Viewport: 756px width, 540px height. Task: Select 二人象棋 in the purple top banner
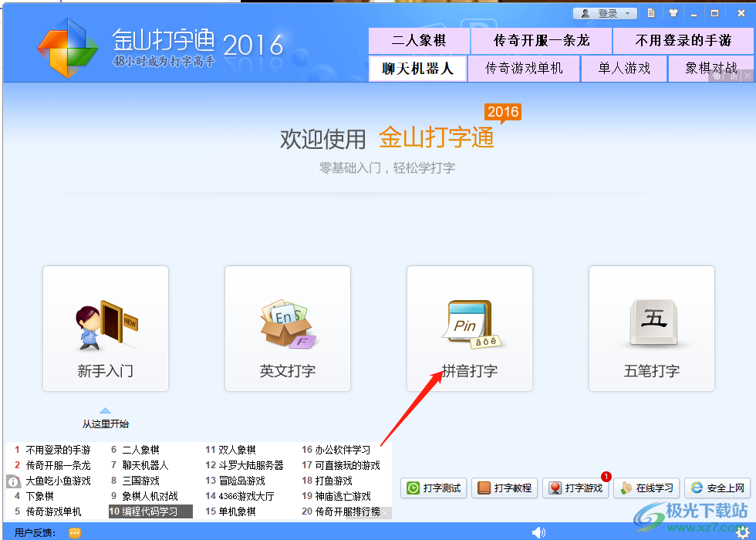[419, 40]
